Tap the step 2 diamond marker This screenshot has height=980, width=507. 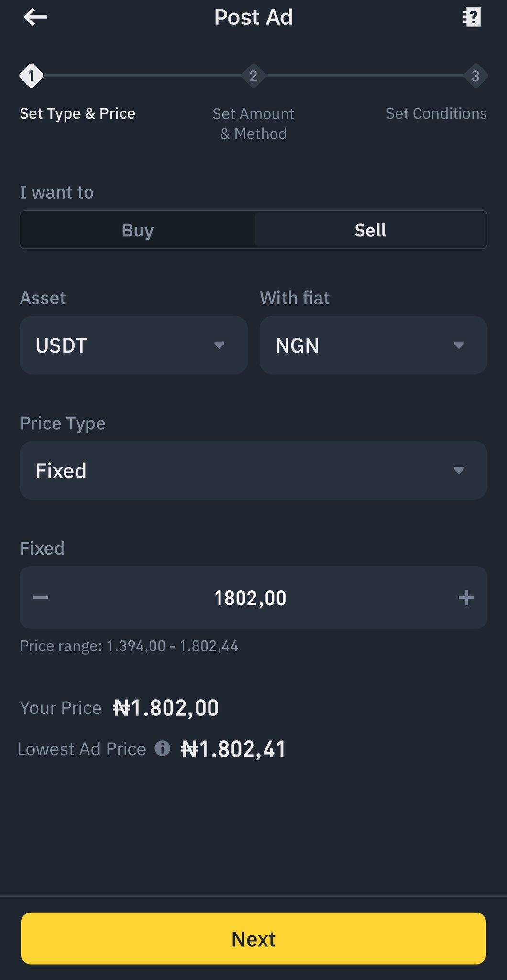coord(253,76)
